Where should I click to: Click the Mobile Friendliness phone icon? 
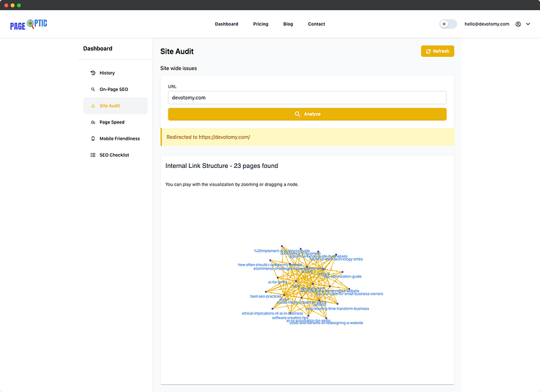[x=93, y=139]
